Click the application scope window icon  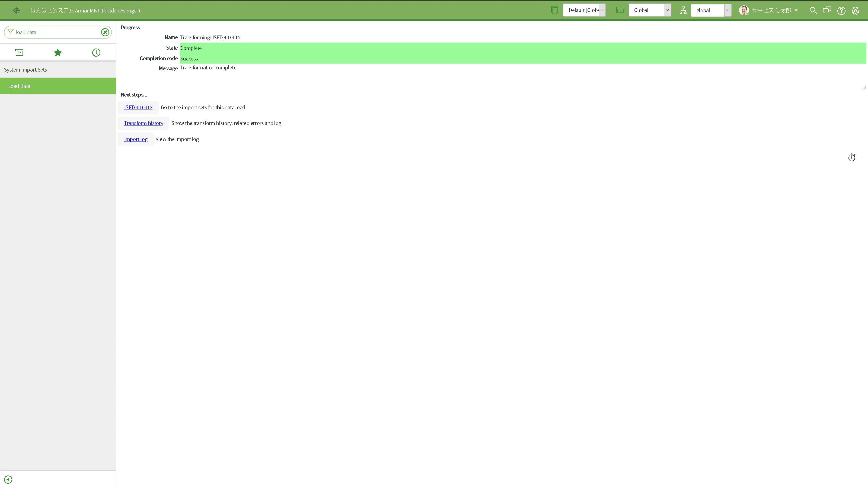[x=620, y=10]
